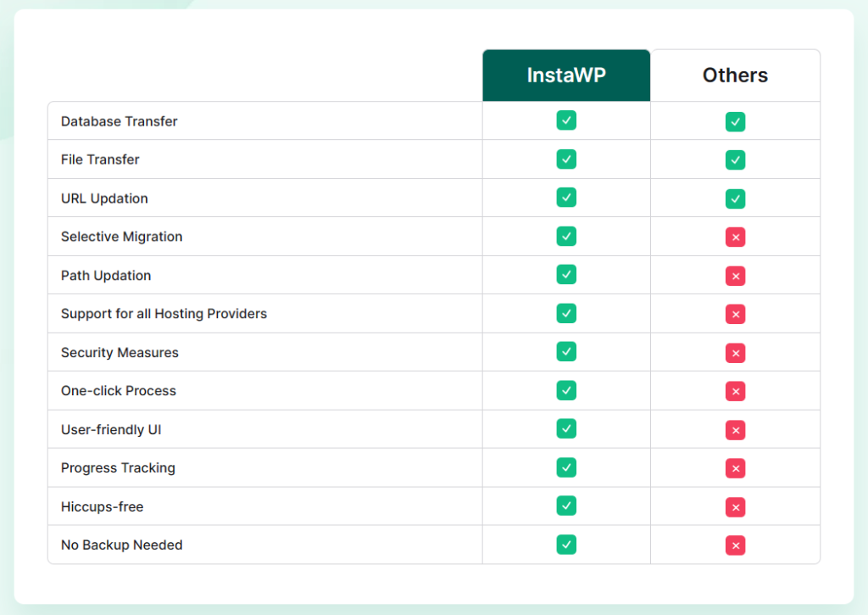Click the User-friendly UI row label
This screenshot has height=615, width=868.
111,429
